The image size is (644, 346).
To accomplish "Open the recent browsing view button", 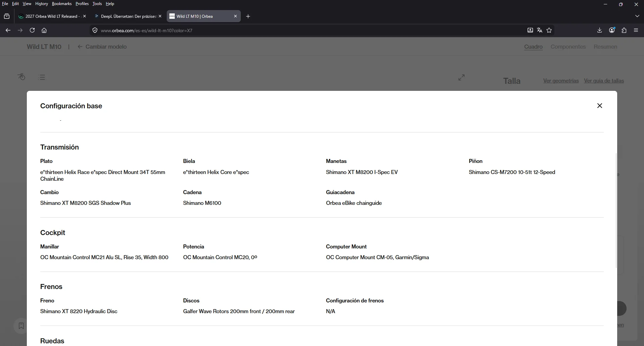I will 7,16.
